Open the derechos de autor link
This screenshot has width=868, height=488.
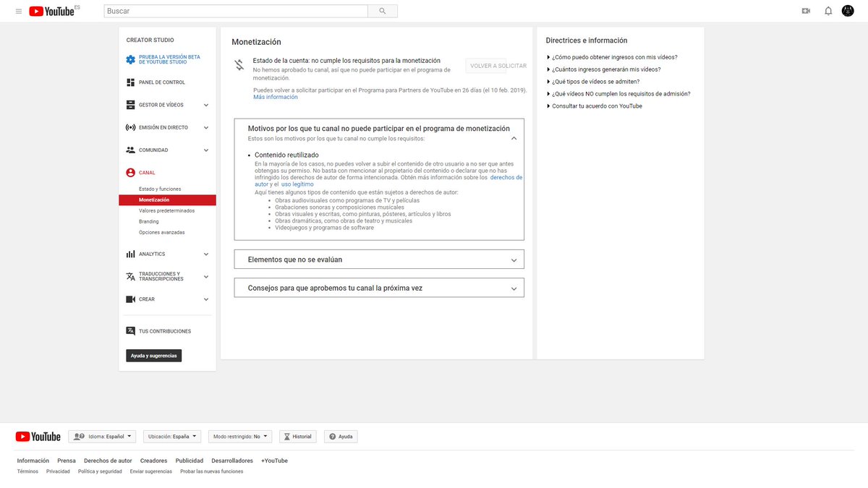[x=506, y=177]
